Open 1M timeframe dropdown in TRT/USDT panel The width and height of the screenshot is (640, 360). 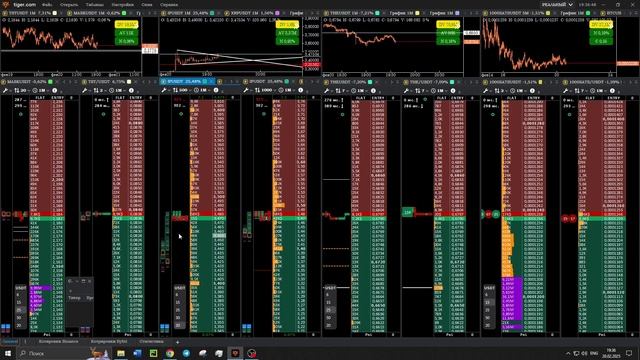pos(117,90)
